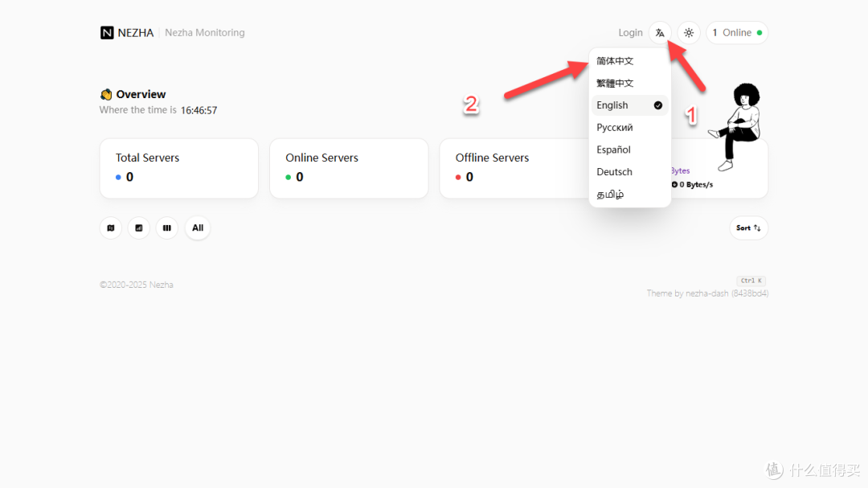
Task: Click the 1 Online status indicator
Action: [x=737, y=33]
